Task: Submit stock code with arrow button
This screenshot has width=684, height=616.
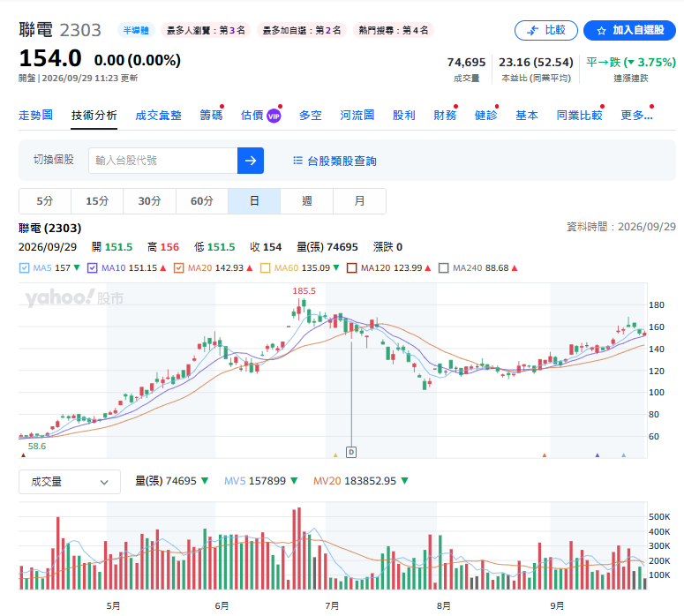Action: tap(251, 161)
